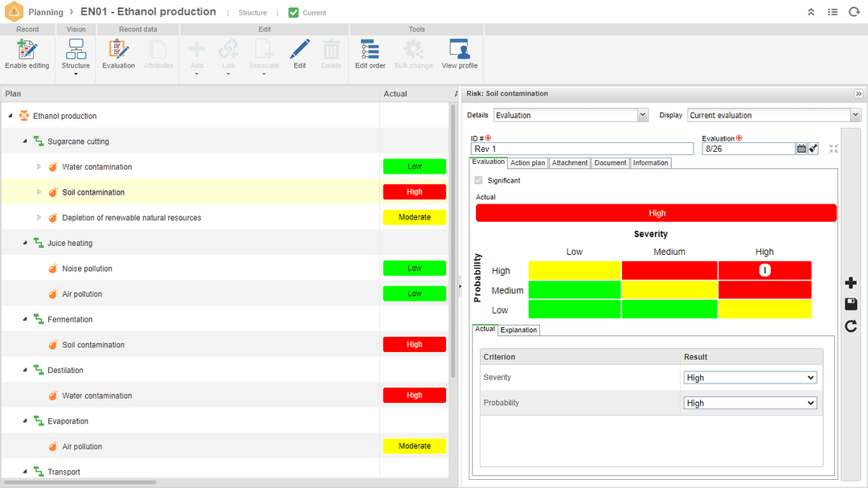Image resolution: width=868 pixels, height=488 pixels.
Task: Switch to the Action plan tab
Action: (x=528, y=163)
